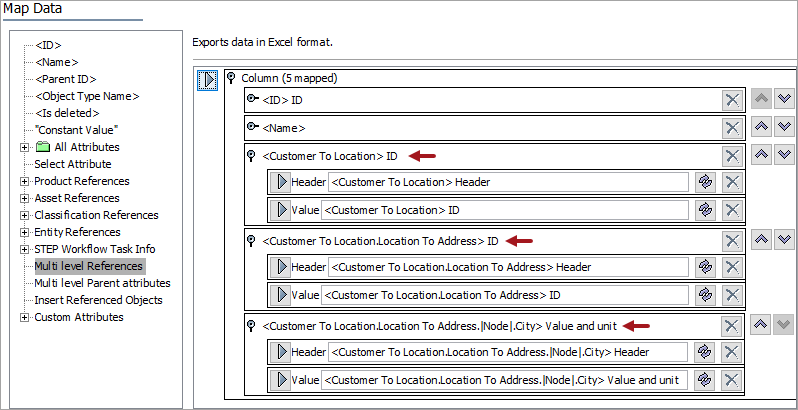Move <Customer To Location> ID column up
The width and height of the screenshot is (798, 410).
point(761,155)
